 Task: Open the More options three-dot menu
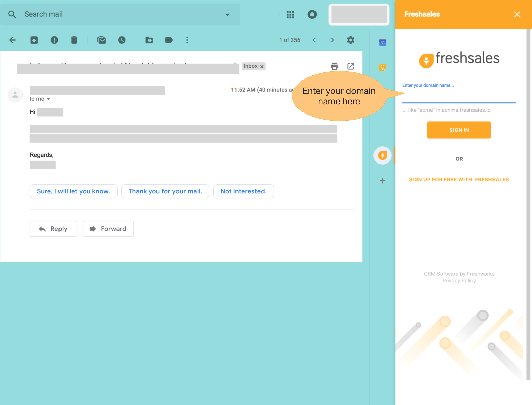tap(187, 40)
